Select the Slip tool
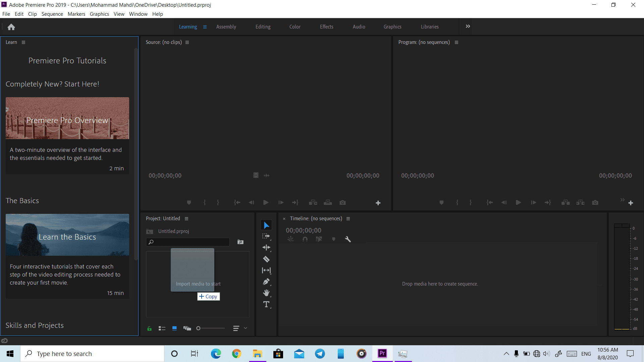This screenshot has height=362, width=644. (266, 270)
